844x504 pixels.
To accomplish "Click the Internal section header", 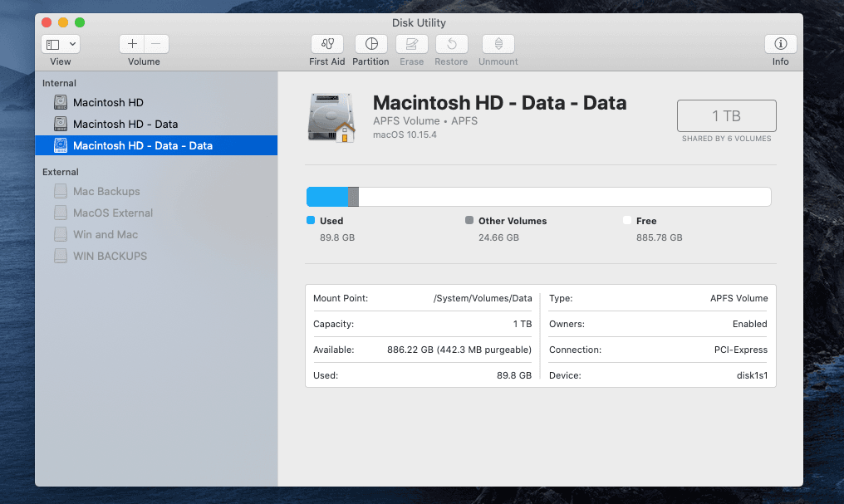I will pyautogui.click(x=59, y=83).
